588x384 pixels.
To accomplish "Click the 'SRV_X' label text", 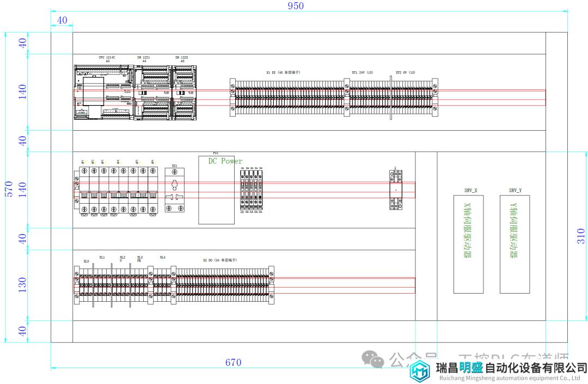I will click(470, 191).
